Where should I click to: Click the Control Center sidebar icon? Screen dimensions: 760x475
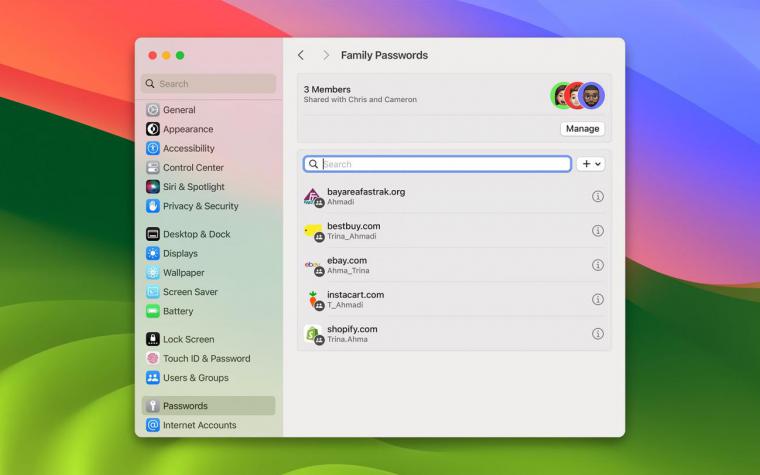pos(153,168)
